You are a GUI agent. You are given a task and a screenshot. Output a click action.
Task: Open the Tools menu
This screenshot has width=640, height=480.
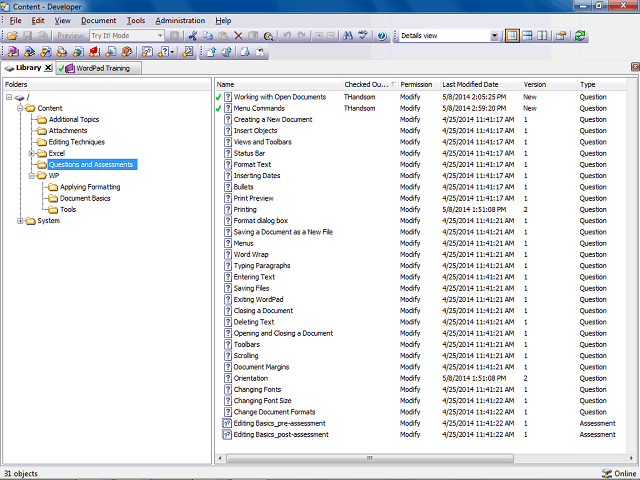pos(136,20)
